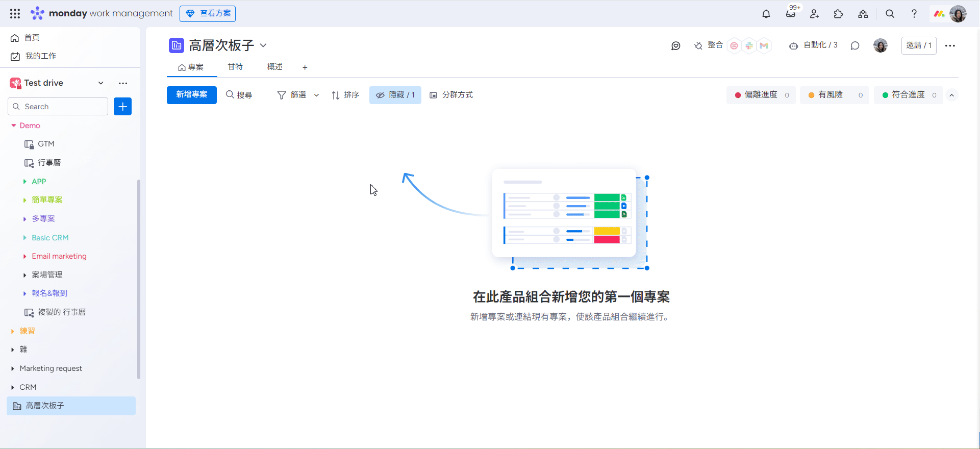
Task: Expand the Basic CRM folder
Action: tap(24, 238)
